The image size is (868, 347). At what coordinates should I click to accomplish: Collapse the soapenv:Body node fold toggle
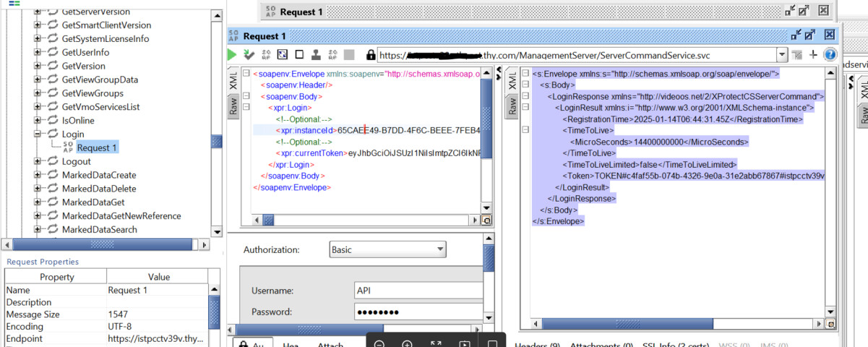pyautogui.click(x=246, y=96)
